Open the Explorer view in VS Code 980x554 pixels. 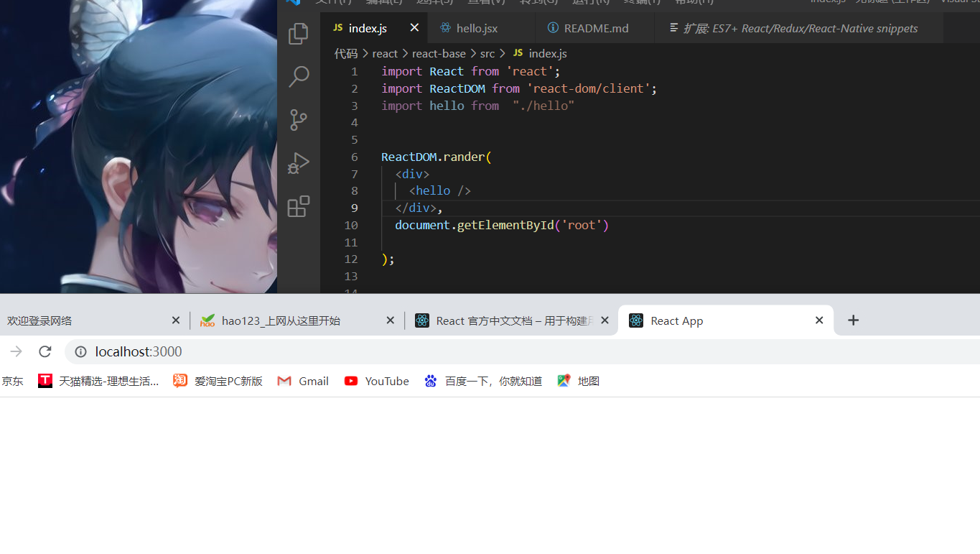[x=299, y=34]
